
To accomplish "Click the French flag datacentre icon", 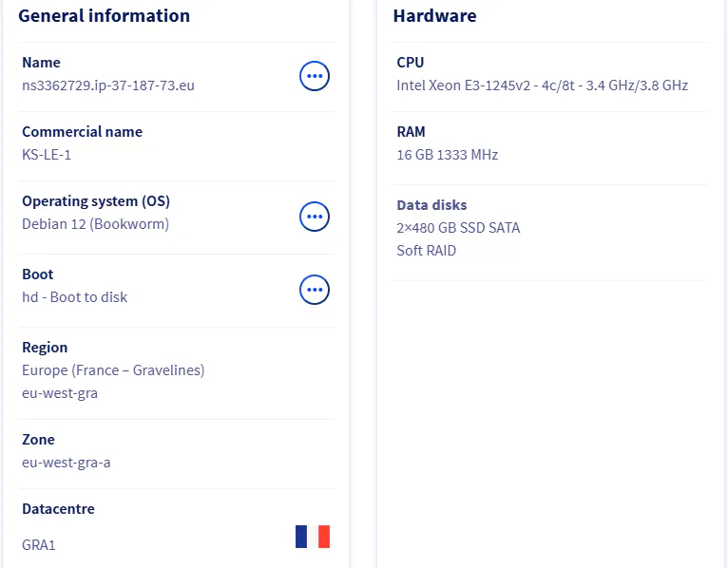I will pyautogui.click(x=313, y=537).
